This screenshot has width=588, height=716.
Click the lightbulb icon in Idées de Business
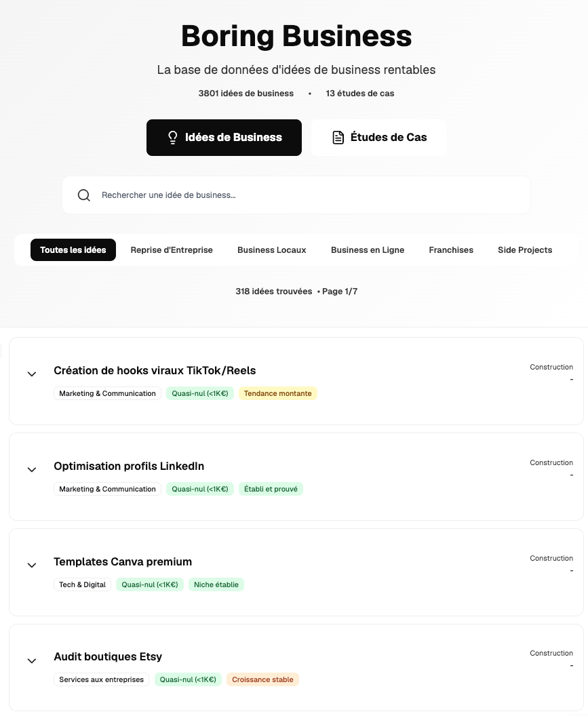tap(173, 138)
